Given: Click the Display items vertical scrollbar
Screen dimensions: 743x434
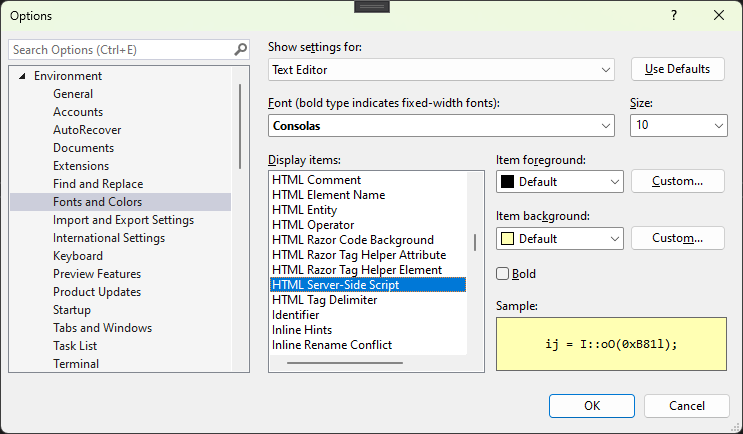Looking at the screenshot, I should (x=474, y=243).
